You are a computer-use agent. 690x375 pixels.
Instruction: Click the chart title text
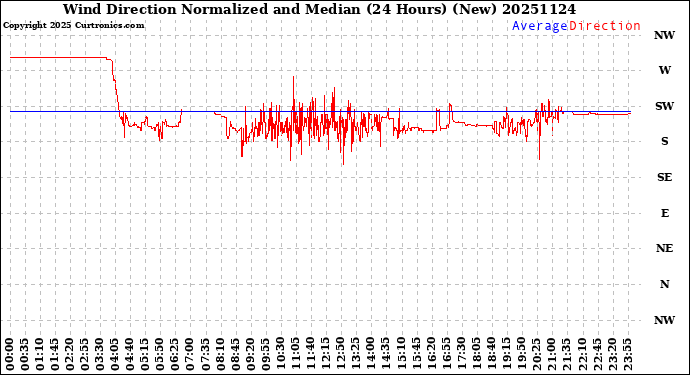tap(319, 9)
